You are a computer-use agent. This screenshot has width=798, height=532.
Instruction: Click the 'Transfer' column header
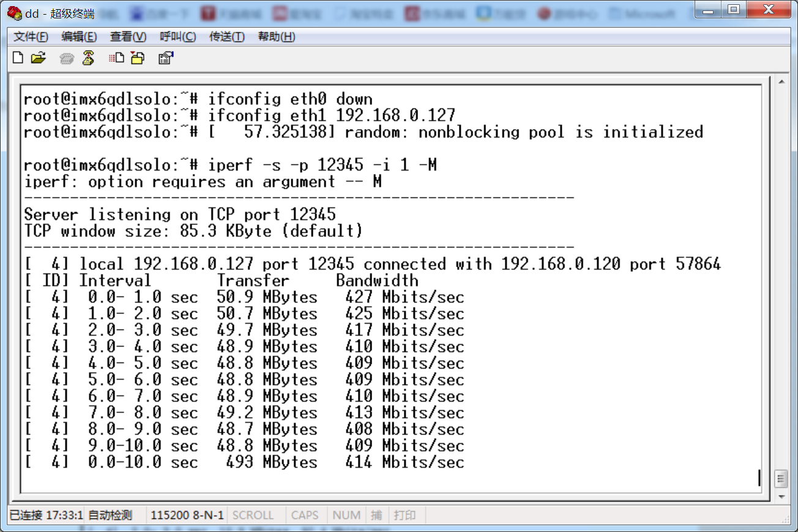[253, 281]
